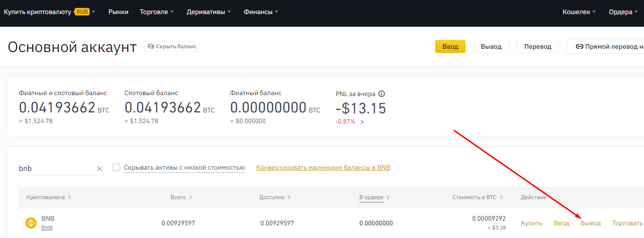This screenshot has height=238, width=644.
Task: Click Ввод in the BNB row
Action: click(561, 223)
